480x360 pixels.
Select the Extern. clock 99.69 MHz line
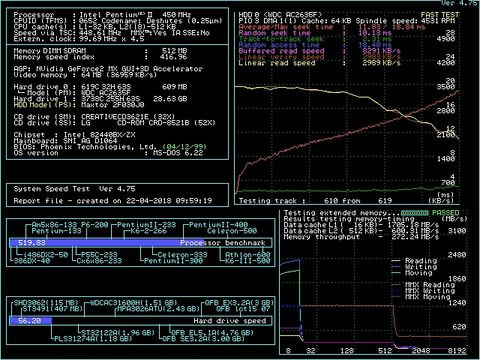(x=79, y=39)
